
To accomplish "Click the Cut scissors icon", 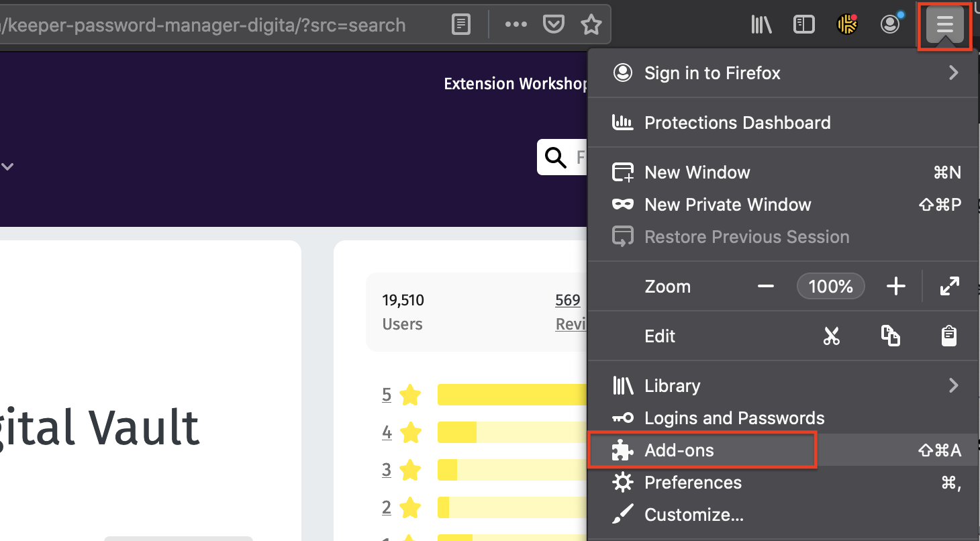I will (x=832, y=336).
